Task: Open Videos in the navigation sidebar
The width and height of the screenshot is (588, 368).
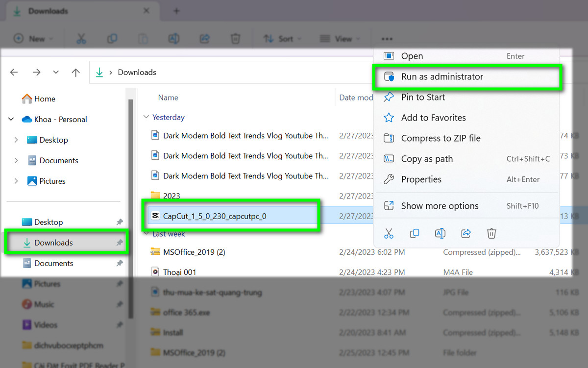Action: tap(40, 325)
